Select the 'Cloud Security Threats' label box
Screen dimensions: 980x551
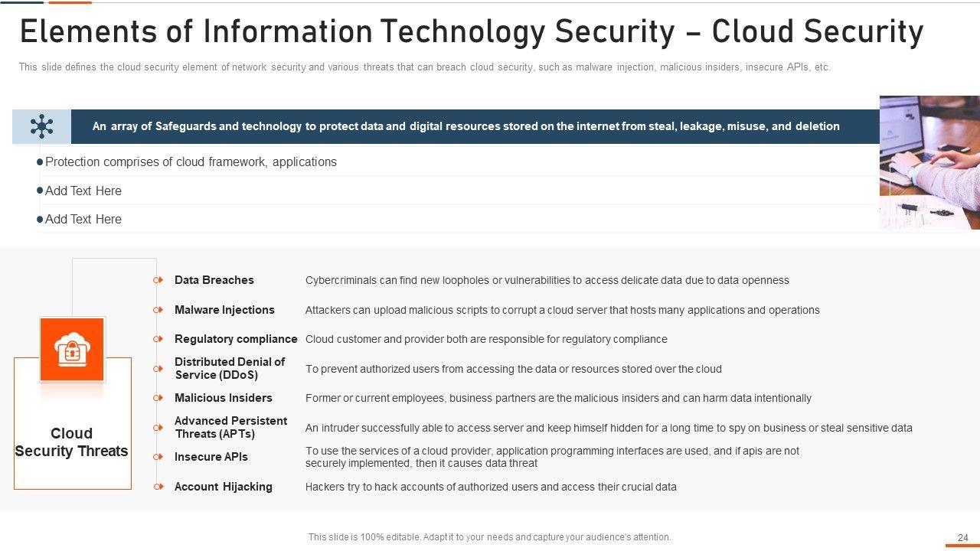point(72,442)
